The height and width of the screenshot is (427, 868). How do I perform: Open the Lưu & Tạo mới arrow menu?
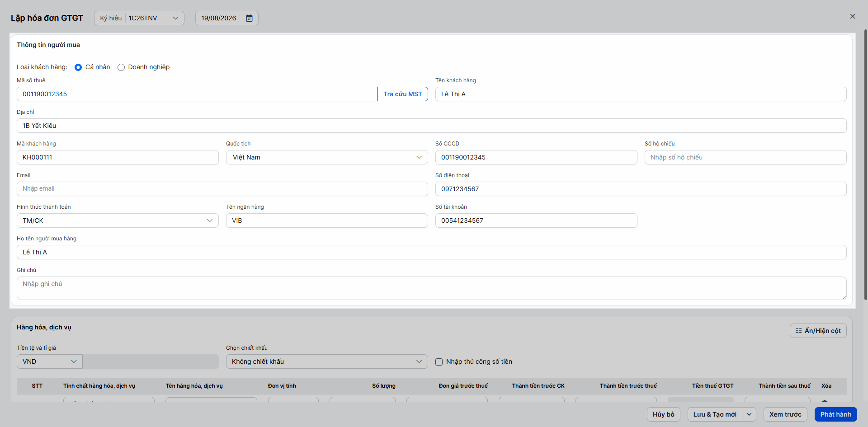point(749,414)
